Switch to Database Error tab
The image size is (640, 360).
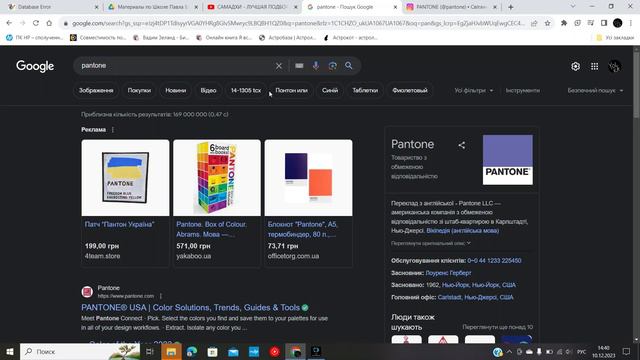pyautogui.click(x=52, y=7)
